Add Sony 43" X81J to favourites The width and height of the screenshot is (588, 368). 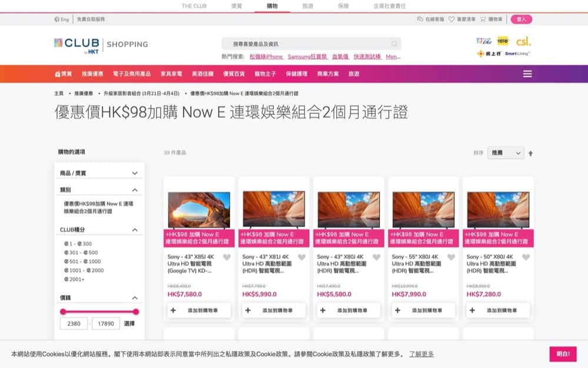tap(302, 257)
